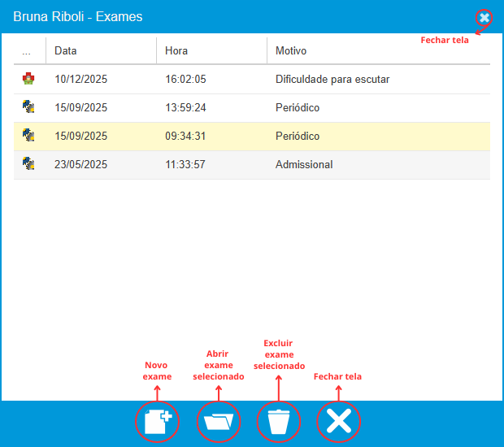The image size is (504, 447).
Task: Select date 10/12/2025
Action: [x=81, y=79]
